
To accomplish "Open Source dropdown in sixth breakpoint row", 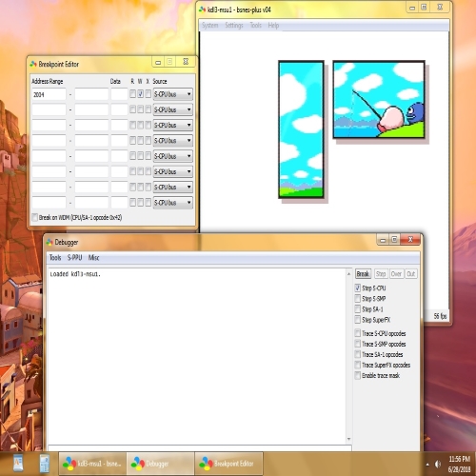I will click(173, 171).
